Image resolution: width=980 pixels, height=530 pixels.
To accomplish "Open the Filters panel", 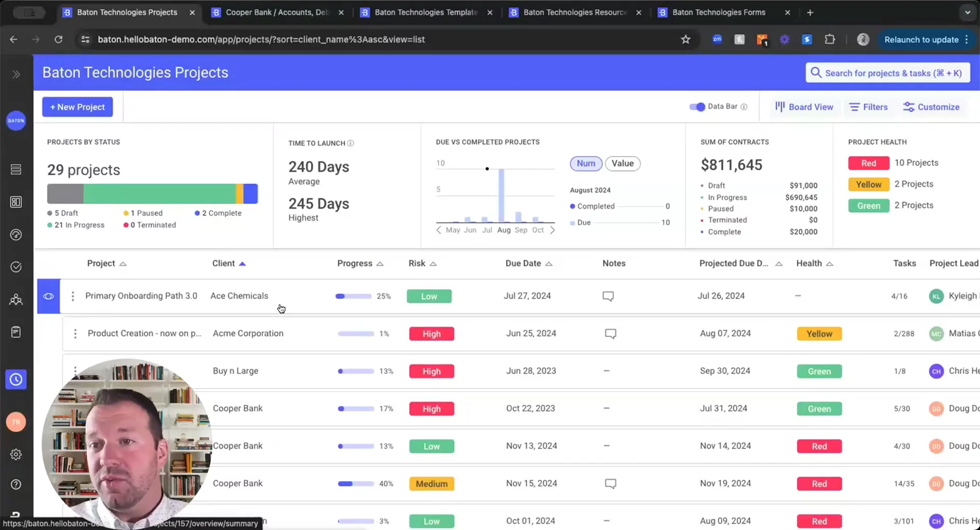I will tap(868, 107).
